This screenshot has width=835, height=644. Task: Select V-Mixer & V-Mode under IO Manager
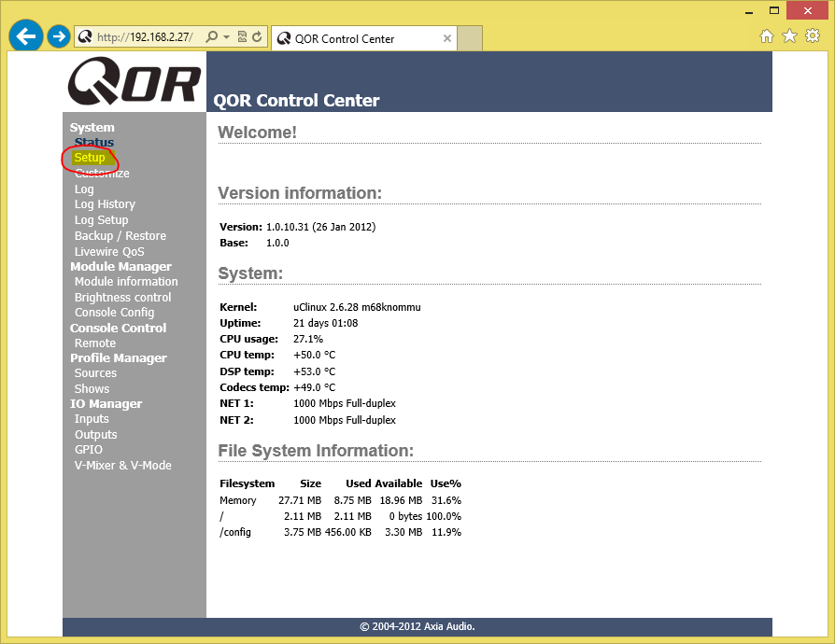tap(122, 466)
